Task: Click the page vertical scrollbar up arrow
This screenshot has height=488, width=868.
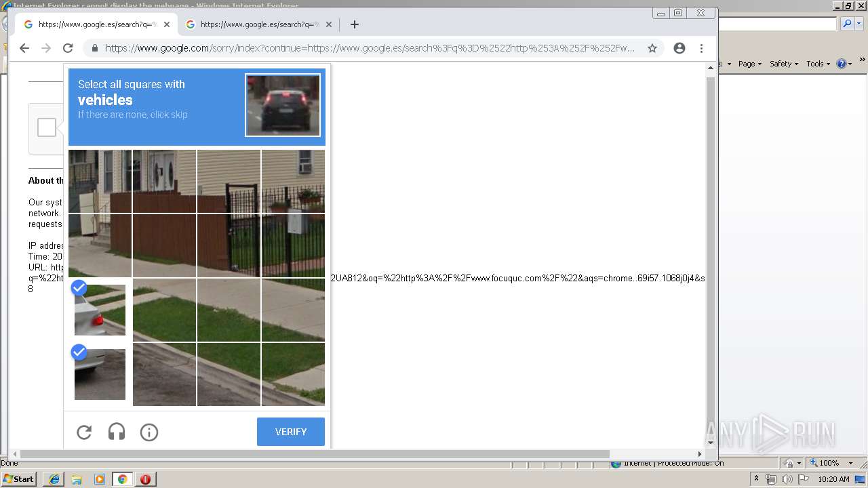Action: [711, 68]
